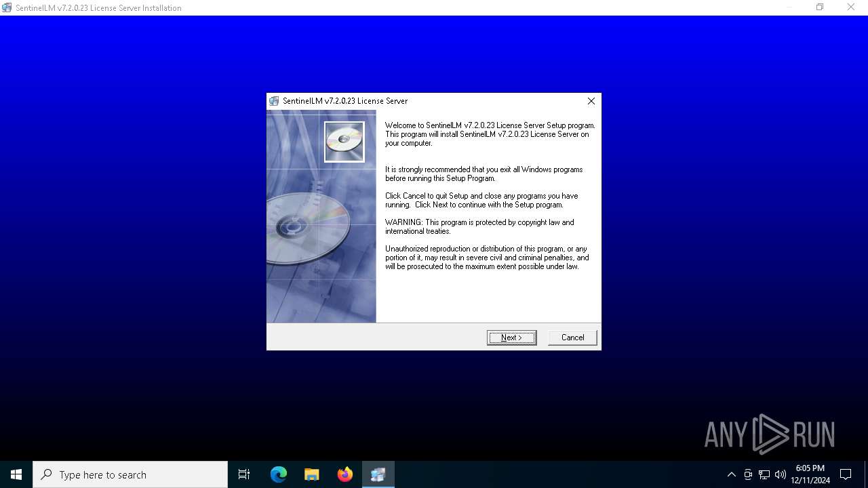Viewport: 868px width, 488px height.
Task: Open the network status tray icon
Action: coord(764,474)
